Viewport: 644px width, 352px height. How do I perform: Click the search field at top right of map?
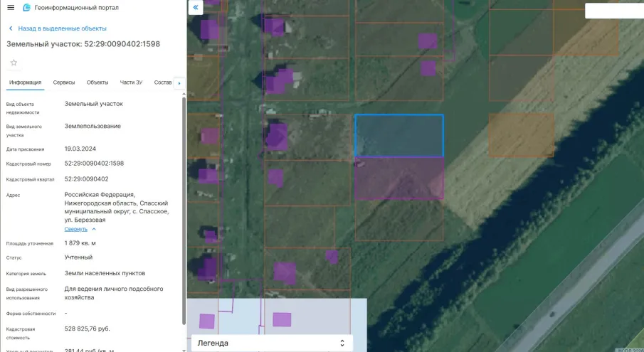613,11
